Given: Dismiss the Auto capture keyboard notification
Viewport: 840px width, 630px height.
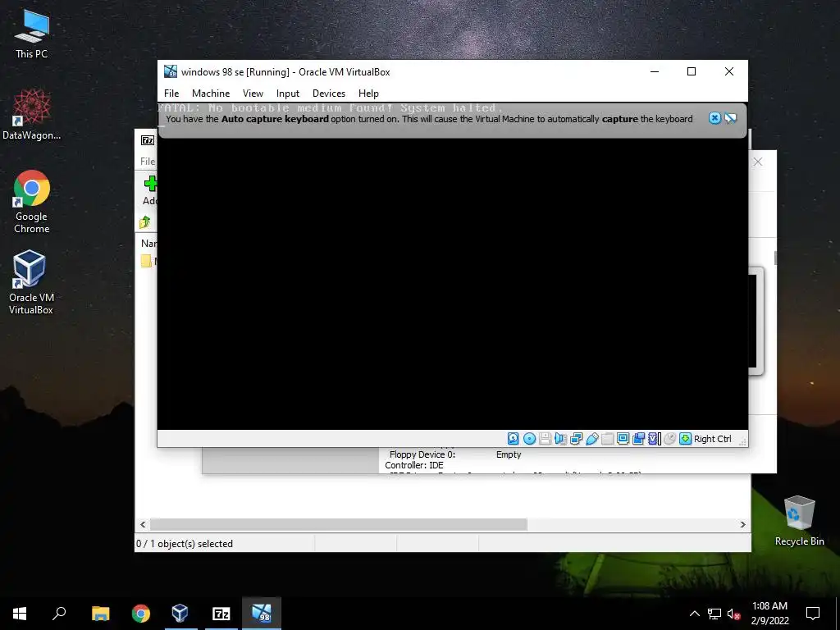Looking at the screenshot, I should (714, 118).
